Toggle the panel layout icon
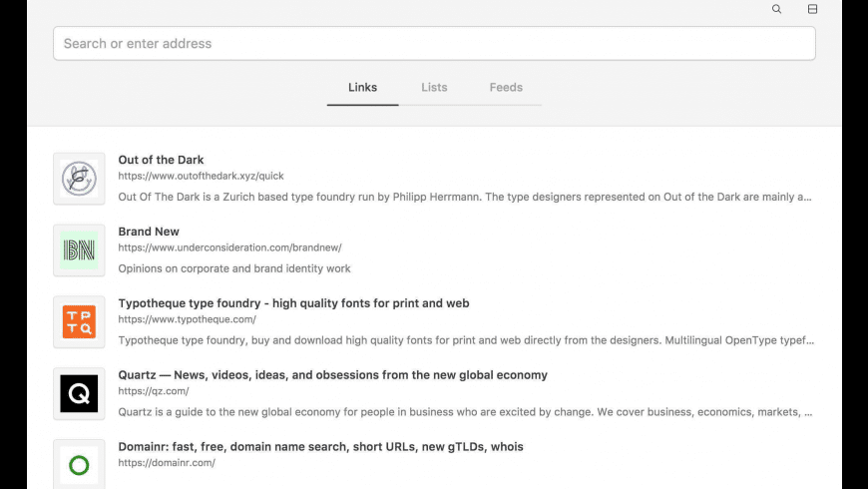Image resolution: width=868 pixels, height=489 pixels. point(812,9)
